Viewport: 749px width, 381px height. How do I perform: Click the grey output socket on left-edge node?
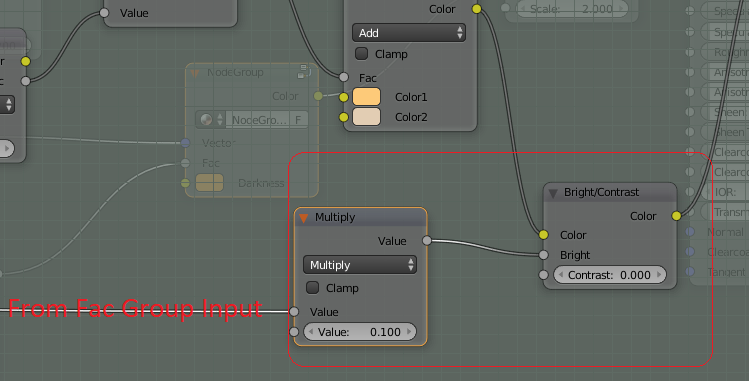tap(26, 81)
